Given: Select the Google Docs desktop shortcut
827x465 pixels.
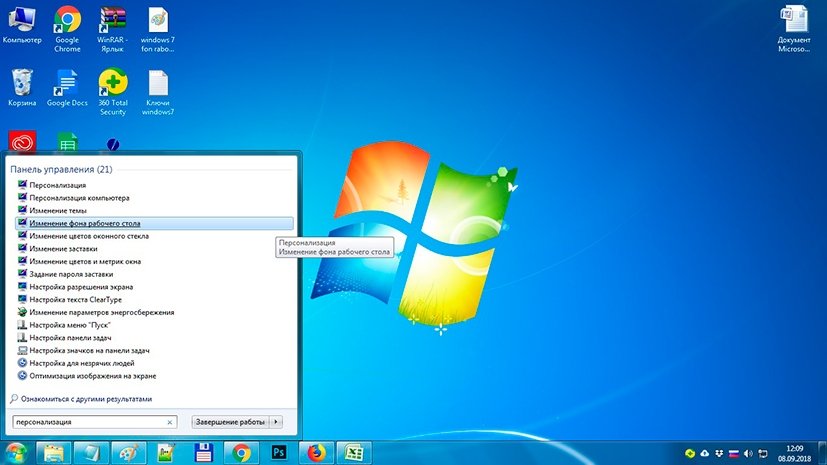Looking at the screenshot, I should [x=67, y=88].
